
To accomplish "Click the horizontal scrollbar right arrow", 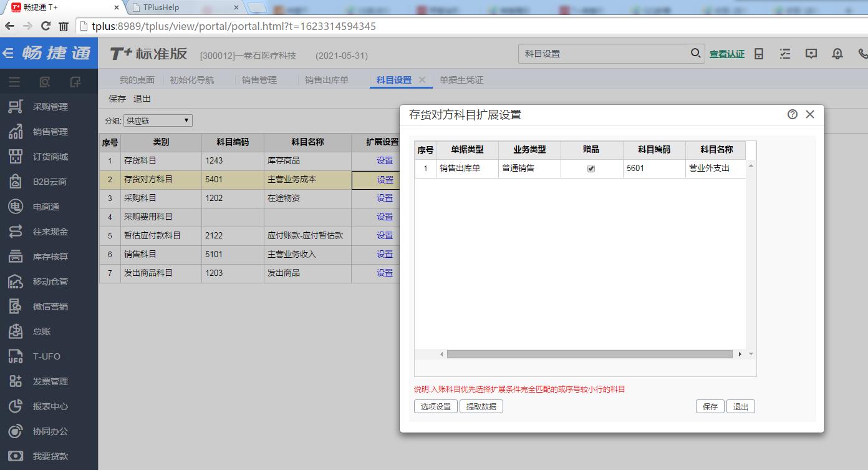I will [x=740, y=354].
